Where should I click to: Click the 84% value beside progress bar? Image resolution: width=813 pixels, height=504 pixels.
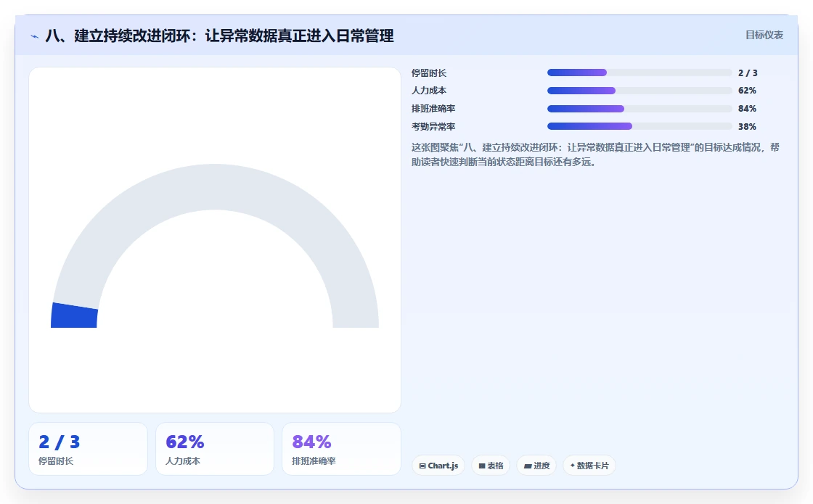click(x=747, y=109)
